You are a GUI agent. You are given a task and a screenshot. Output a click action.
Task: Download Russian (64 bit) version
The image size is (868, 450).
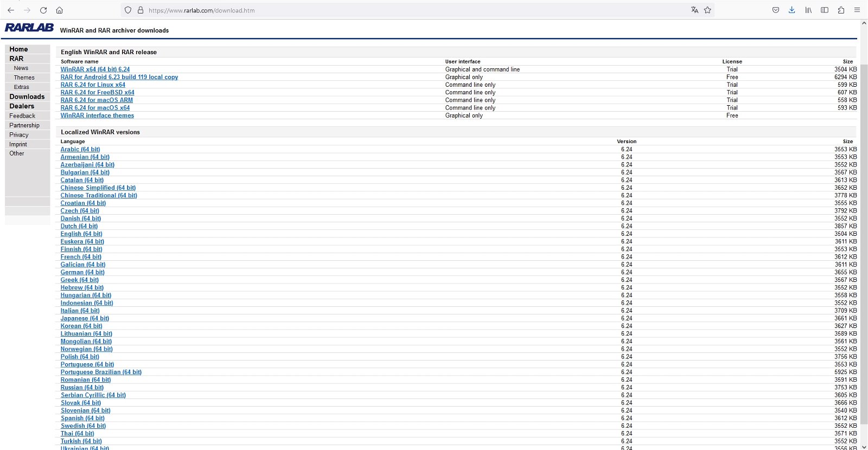[82, 388]
